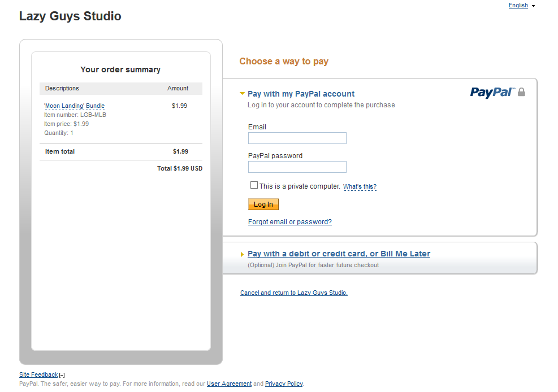The height and width of the screenshot is (392, 558).
Task: Collapse triangle beside Pay with my PayPal account
Action: 243,94
